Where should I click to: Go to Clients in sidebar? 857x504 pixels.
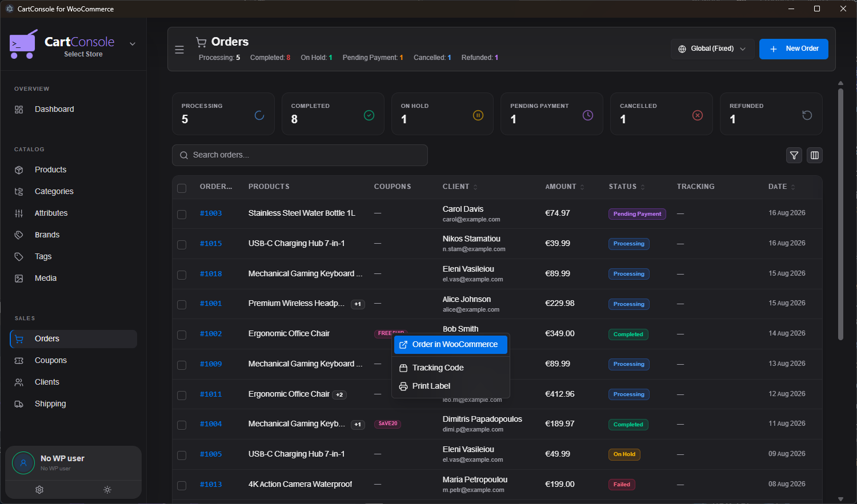73,382
